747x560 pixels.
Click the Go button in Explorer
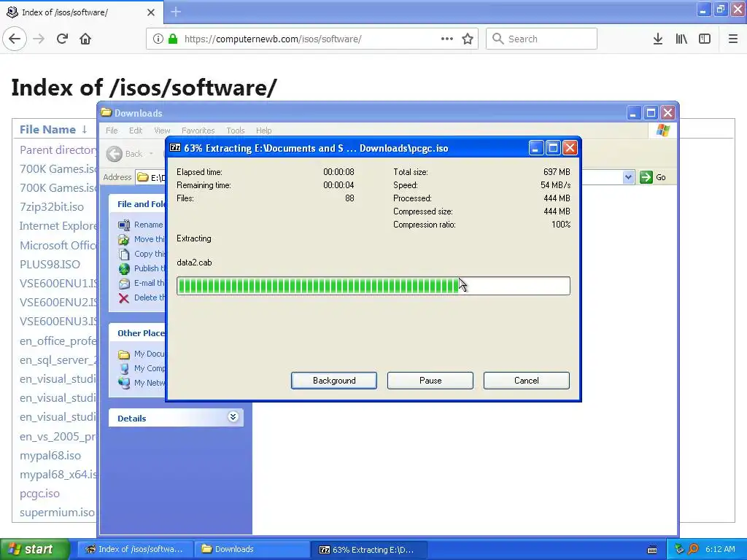click(x=653, y=177)
